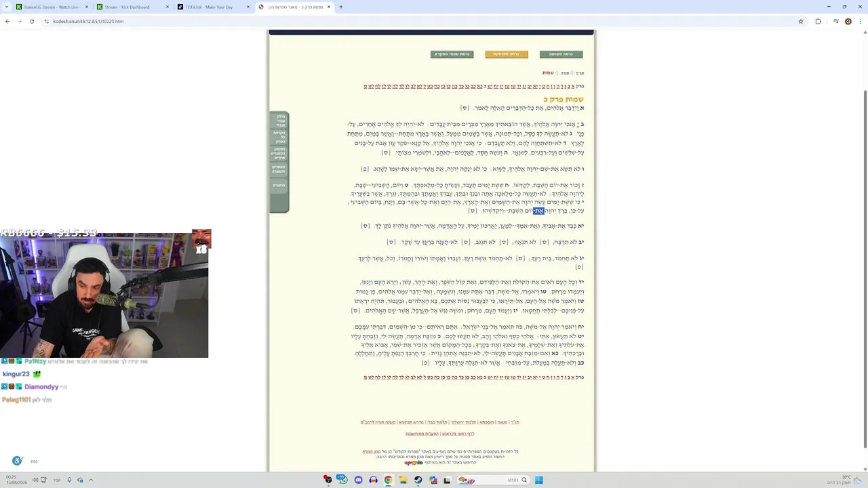Open the Chrome extensions puzzle icon
Image resolution: width=868 pixels, height=488 pixels.
point(818,21)
